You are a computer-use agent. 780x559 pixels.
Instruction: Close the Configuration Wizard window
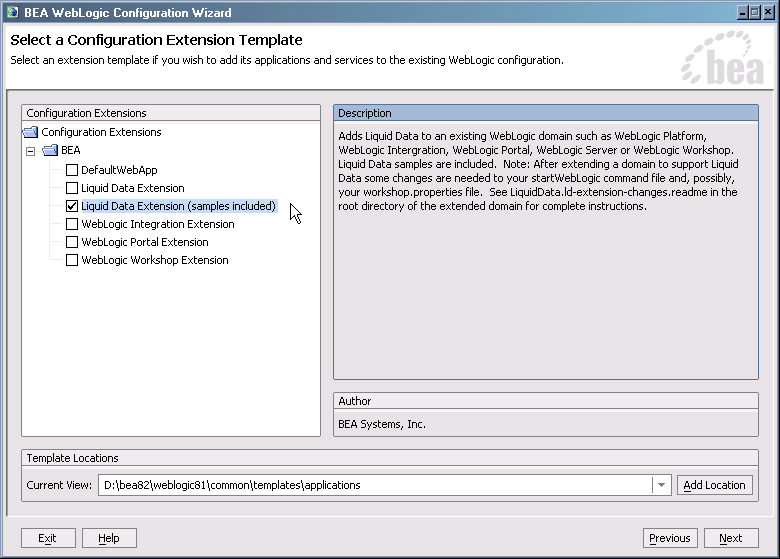(x=769, y=12)
